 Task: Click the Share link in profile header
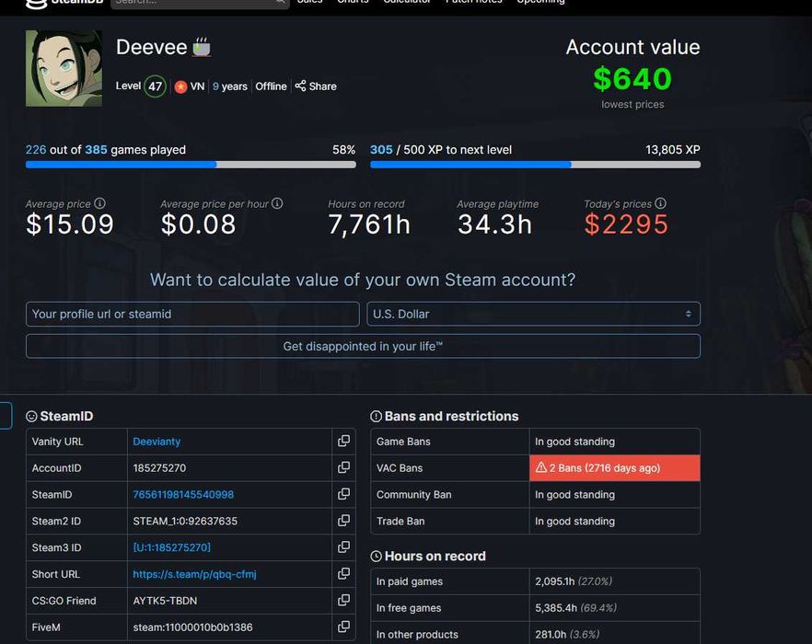click(x=316, y=86)
